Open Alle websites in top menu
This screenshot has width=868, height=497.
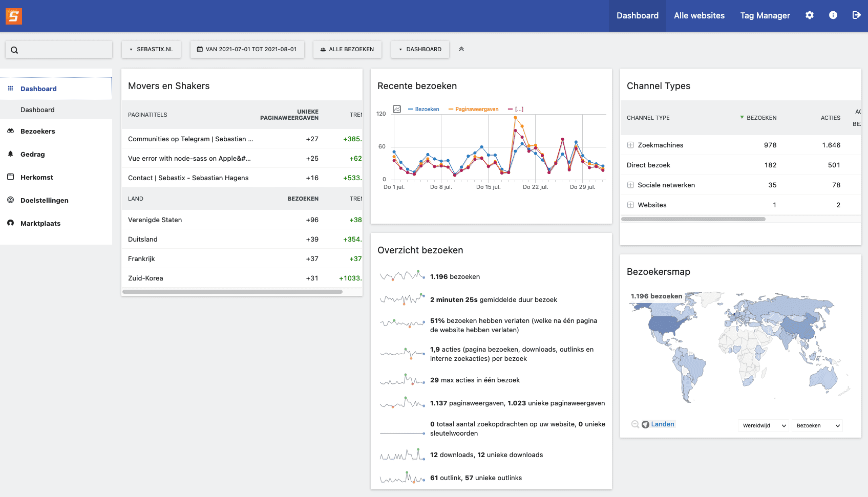pos(699,16)
